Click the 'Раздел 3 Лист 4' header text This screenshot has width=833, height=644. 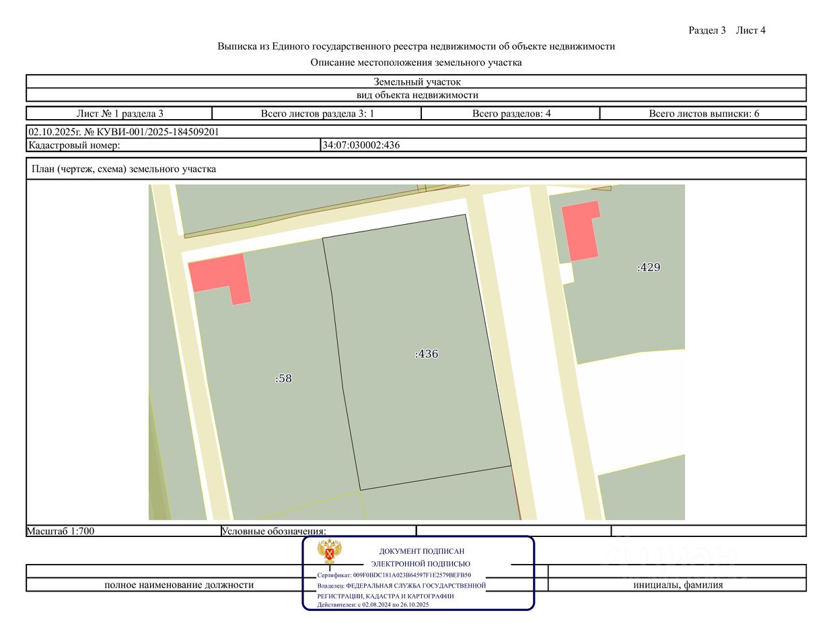[x=727, y=30]
